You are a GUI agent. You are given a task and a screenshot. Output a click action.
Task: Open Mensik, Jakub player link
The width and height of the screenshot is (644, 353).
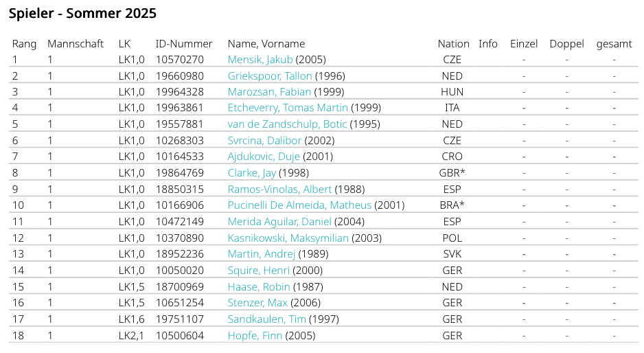260,60
